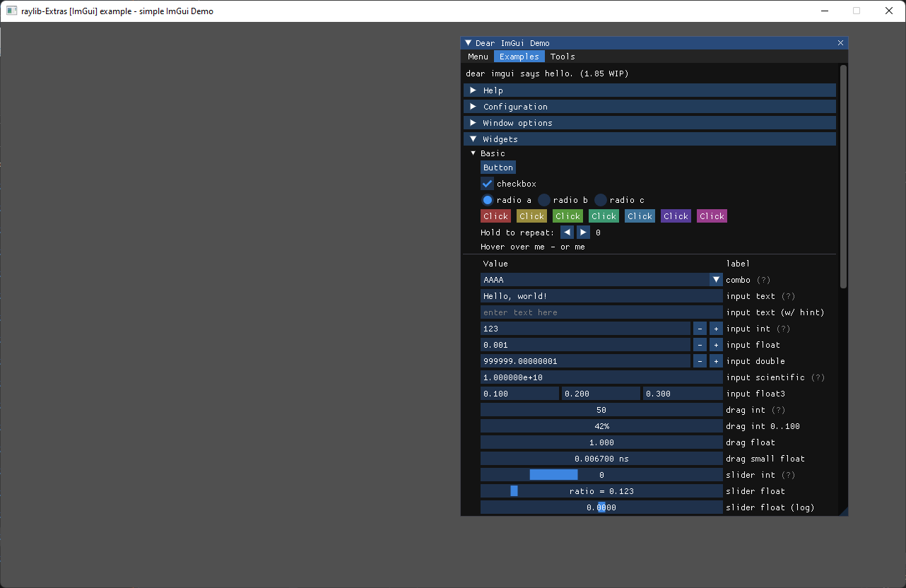Uncheck the checkbox option
This screenshot has height=588, width=906.
[487, 184]
